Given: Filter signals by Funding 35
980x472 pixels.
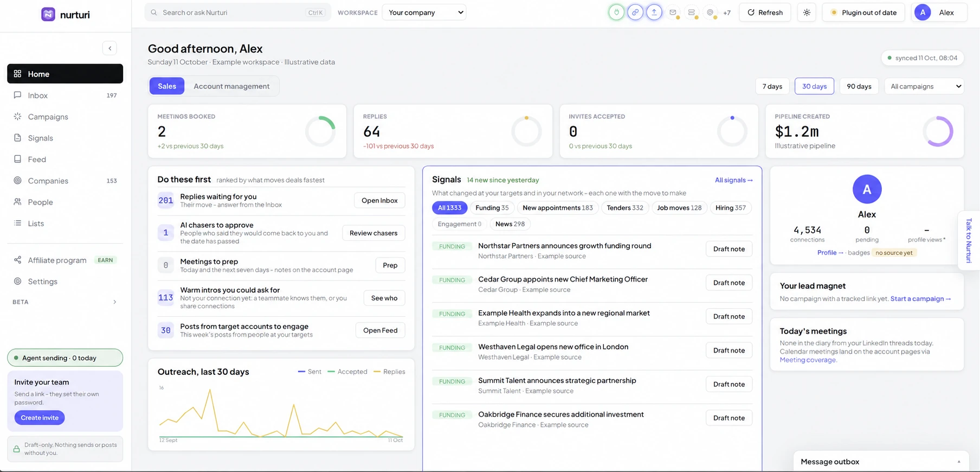Looking at the screenshot, I should pos(492,208).
